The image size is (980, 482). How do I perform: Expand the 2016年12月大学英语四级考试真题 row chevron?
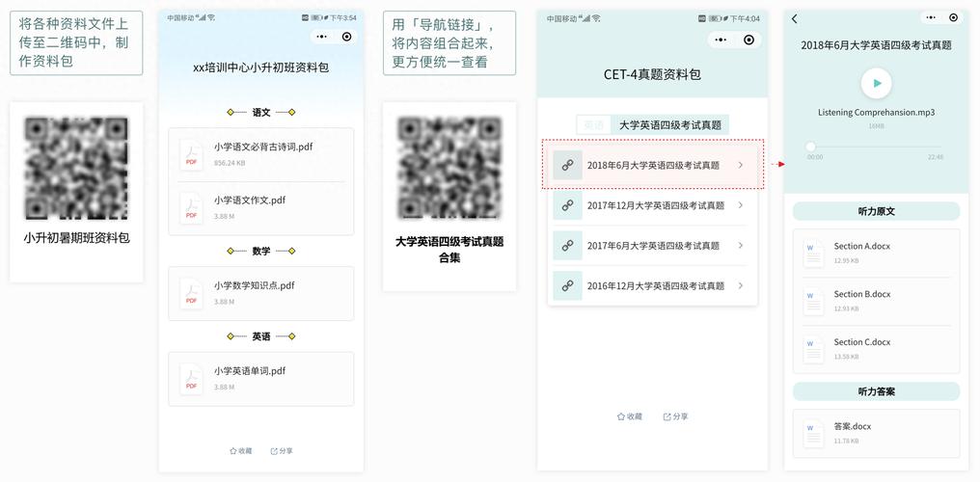pyautogui.click(x=741, y=286)
